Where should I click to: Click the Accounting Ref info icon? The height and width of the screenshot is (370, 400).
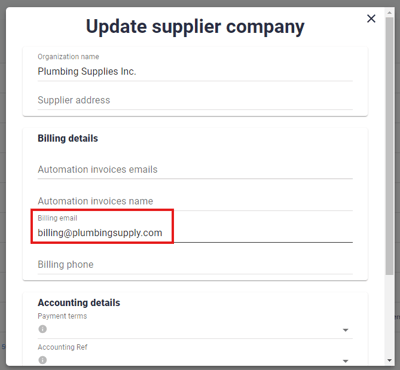pos(43,360)
